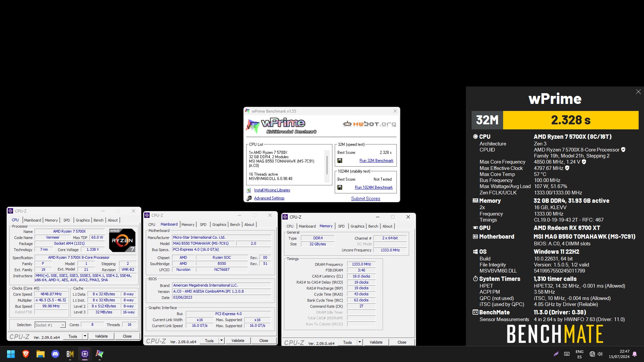Click the pen feather tray icon

556,354
